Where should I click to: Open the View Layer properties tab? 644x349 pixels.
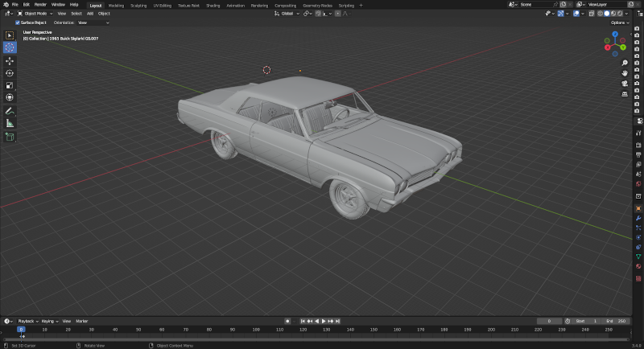tap(638, 165)
